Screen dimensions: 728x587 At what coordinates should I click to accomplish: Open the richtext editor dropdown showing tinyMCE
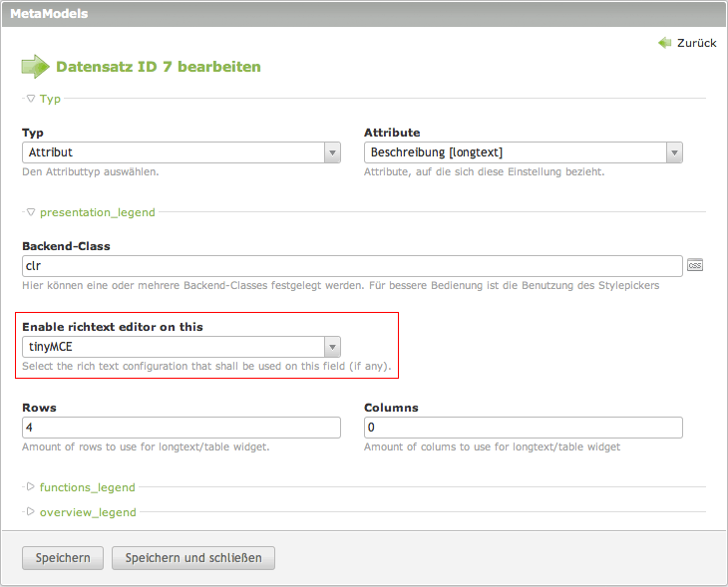pyautogui.click(x=182, y=347)
